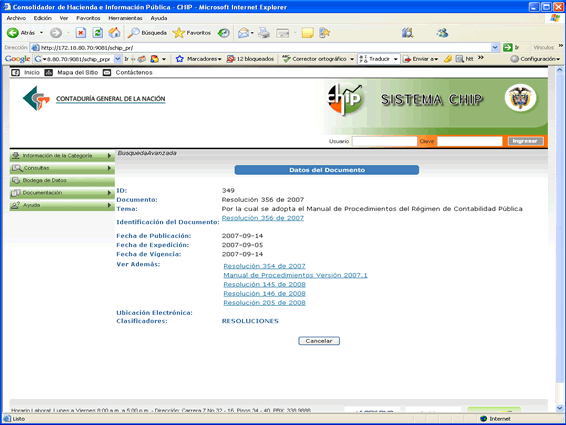Click the Ingresar login button

(525, 141)
